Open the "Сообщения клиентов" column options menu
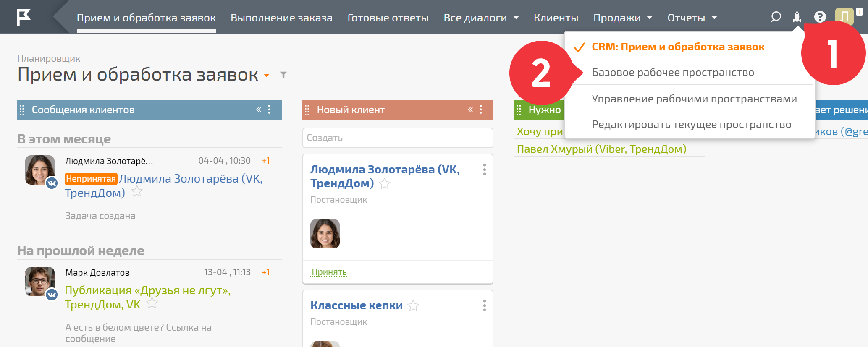Image resolution: width=868 pixels, height=347 pixels. 269,110
